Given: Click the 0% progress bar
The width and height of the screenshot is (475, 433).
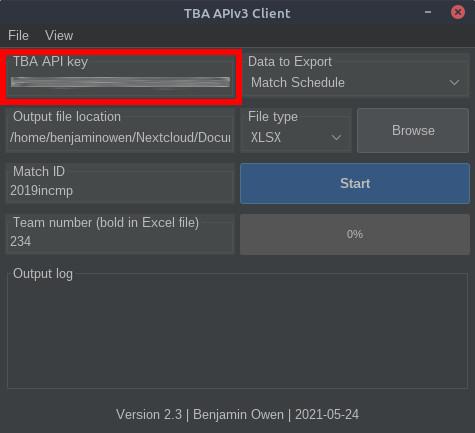Looking at the screenshot, I should 355,234.
